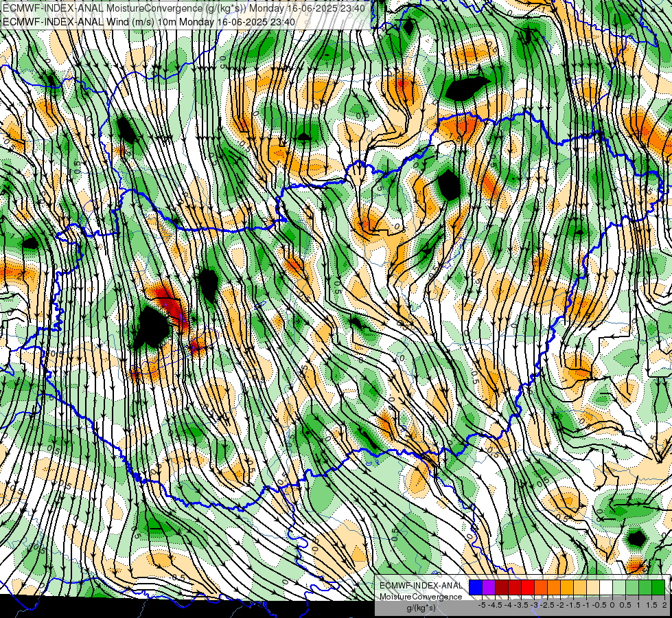
Task: Select the white legend swatch
Action: tap(606, 587)
